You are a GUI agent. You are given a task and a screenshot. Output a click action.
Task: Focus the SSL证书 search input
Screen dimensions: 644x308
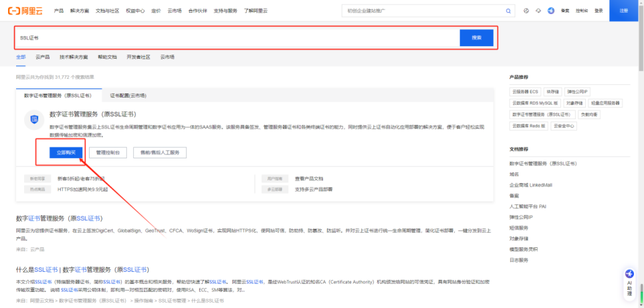(x=238, y=37)
